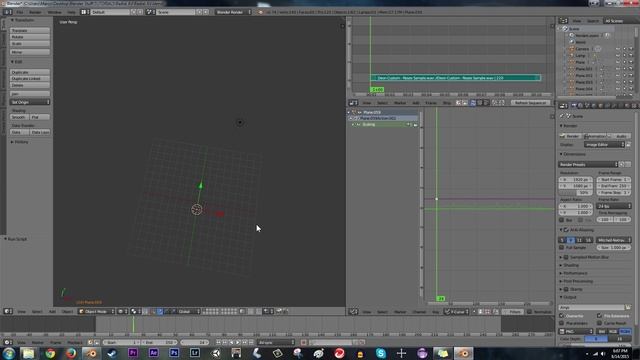
Task: Click the Start frame field in the timeline
Action: (x=121, y=342)
